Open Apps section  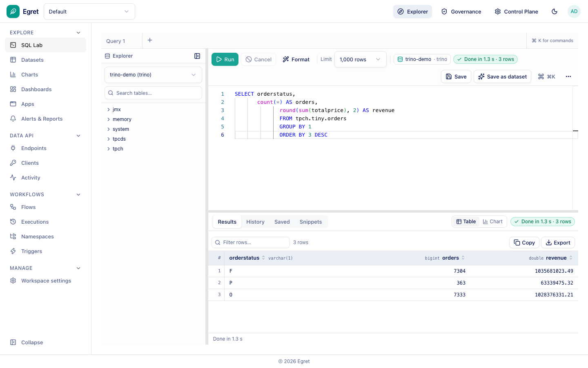click(45, 104)
